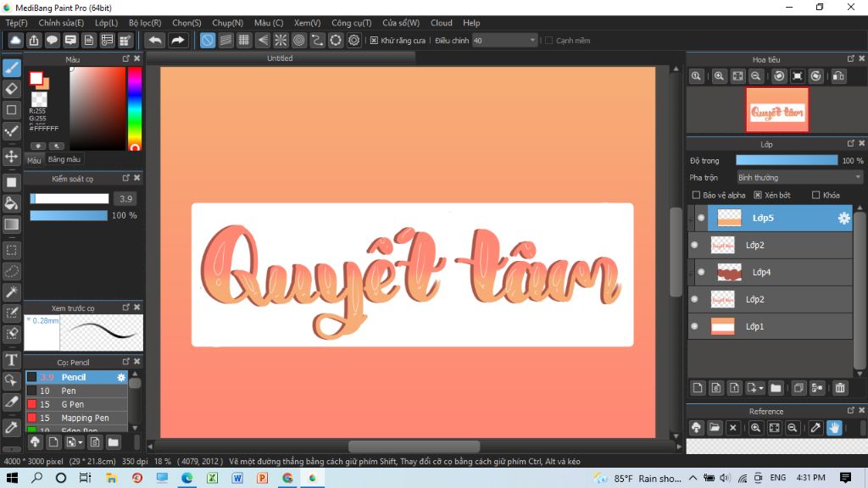
Task: Select the Gradient tool
Action: (x=12, y=224)
